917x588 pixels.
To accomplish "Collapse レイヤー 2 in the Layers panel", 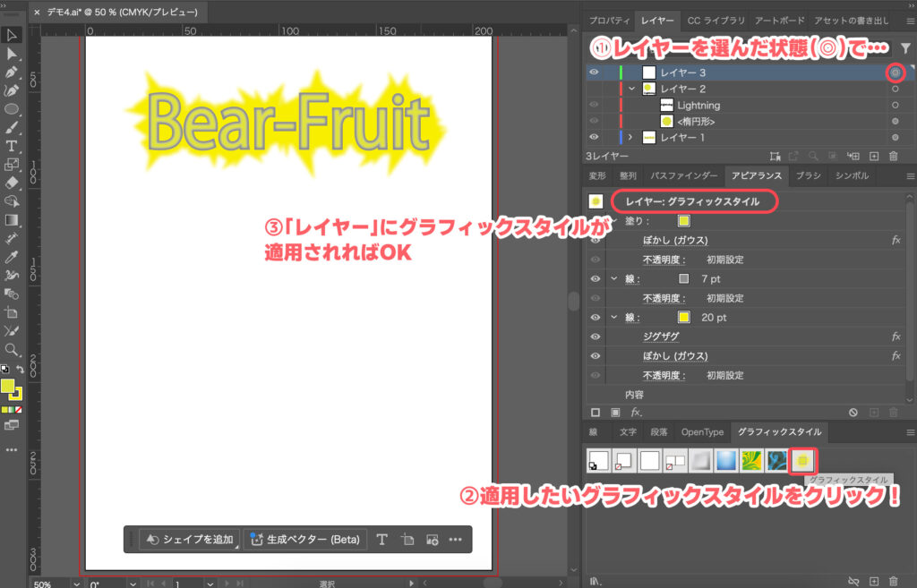I will click(x=631, y=89).
